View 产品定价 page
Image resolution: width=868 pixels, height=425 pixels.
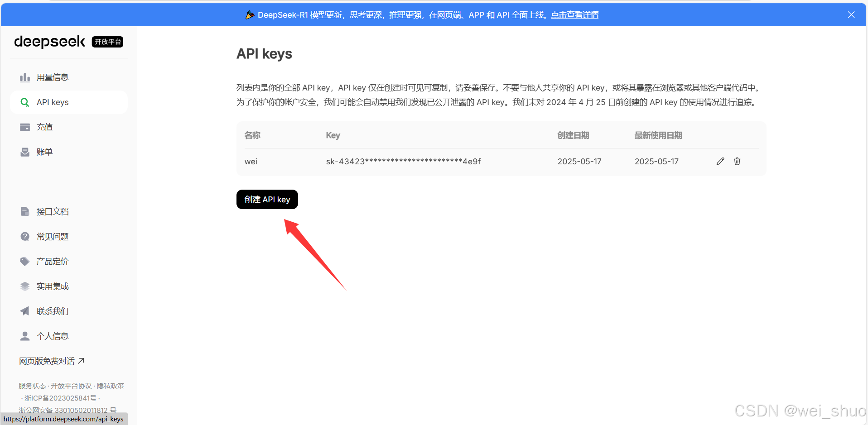pyautogui.click(x=69, y=261)
